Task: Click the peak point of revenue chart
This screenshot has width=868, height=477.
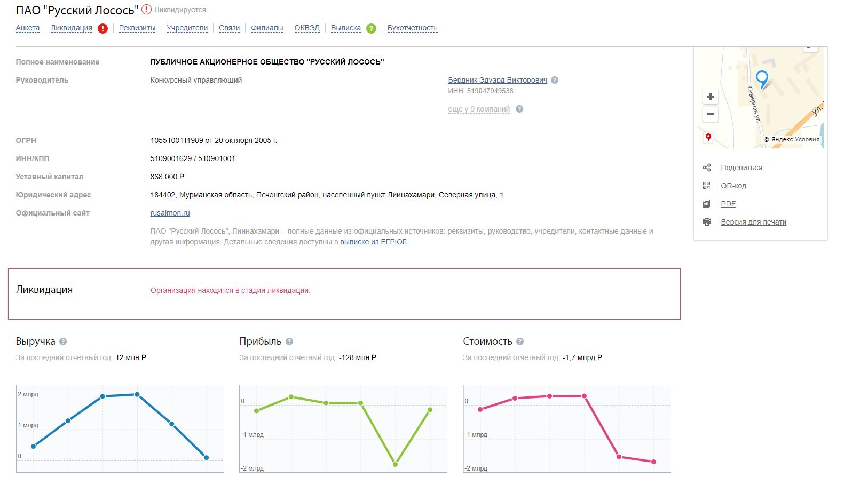Action: [137, 395]
